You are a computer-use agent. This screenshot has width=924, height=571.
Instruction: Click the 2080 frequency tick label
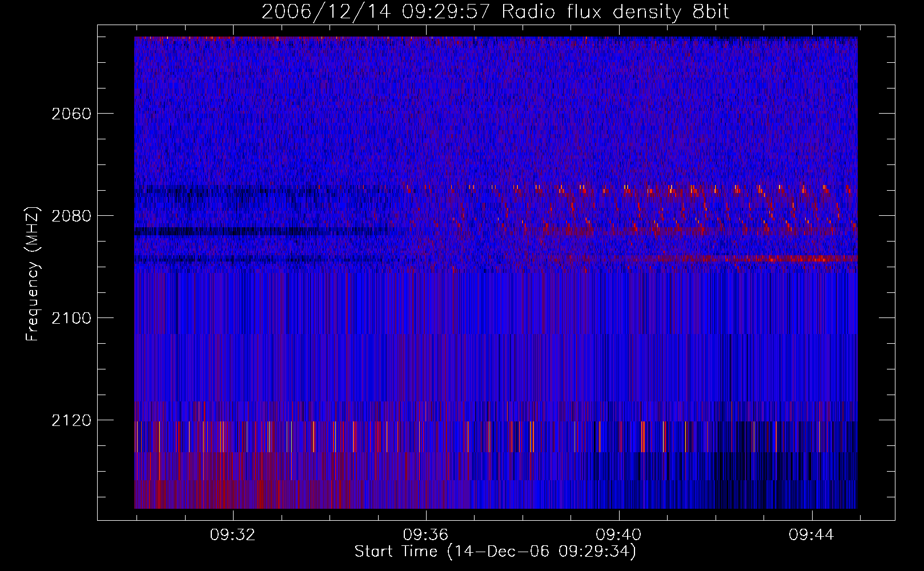tap(71, 216)
